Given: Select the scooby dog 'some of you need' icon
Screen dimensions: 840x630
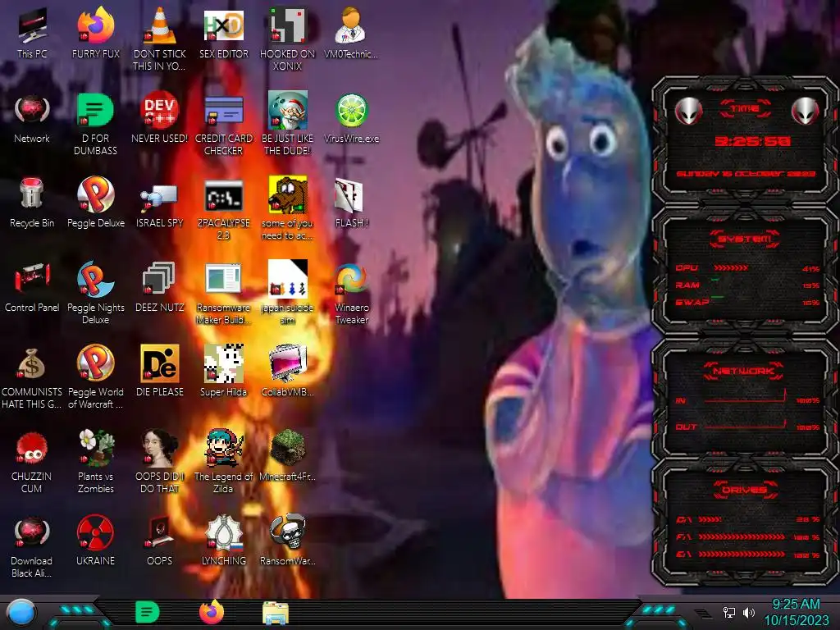Looking at the screenshot, I should click(x=288, y=195).
